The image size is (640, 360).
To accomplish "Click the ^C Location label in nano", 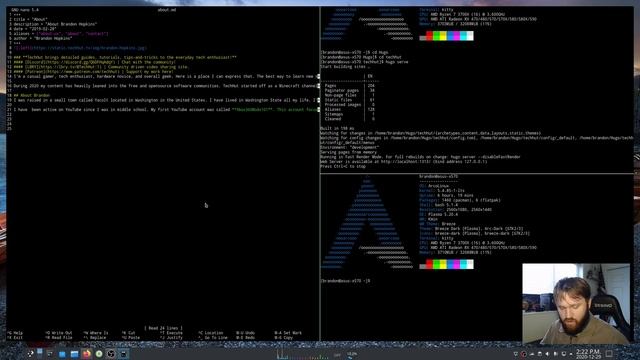I will coord(211,333).
